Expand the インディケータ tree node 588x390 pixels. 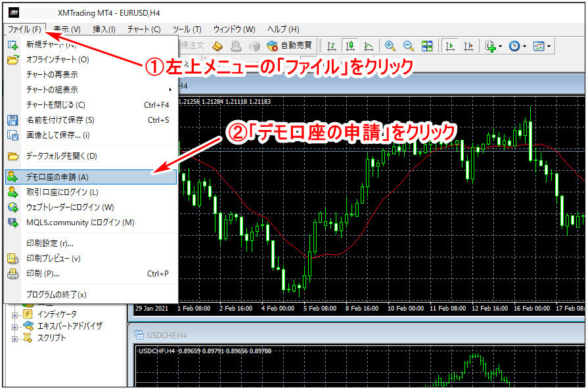(14, 315)
